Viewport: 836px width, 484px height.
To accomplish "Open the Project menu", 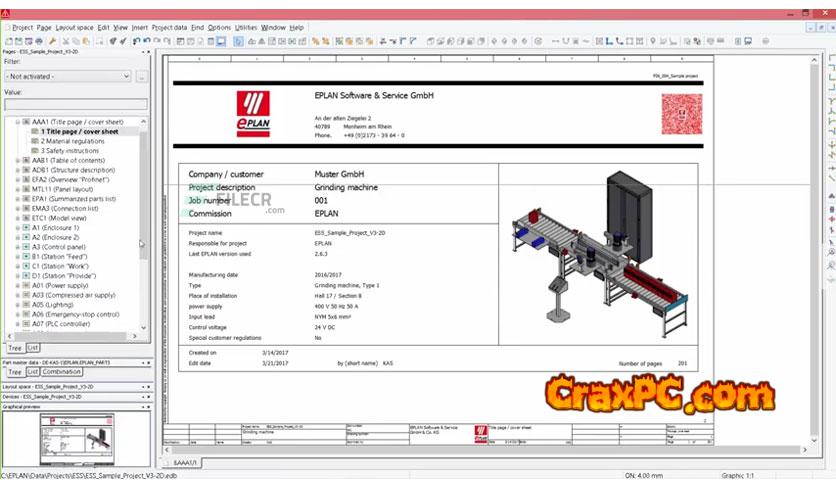I will [x=22, y=28].
